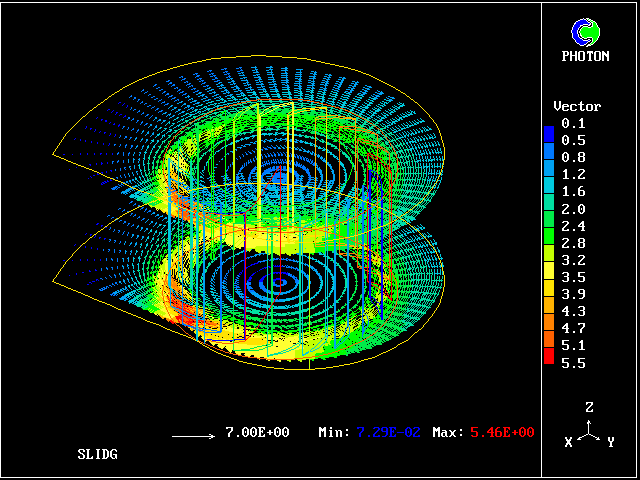The width and height of the screenshot is (640, 480).
Task: Pick the cyan swatch beside 1.6
Action: point(548,191)
